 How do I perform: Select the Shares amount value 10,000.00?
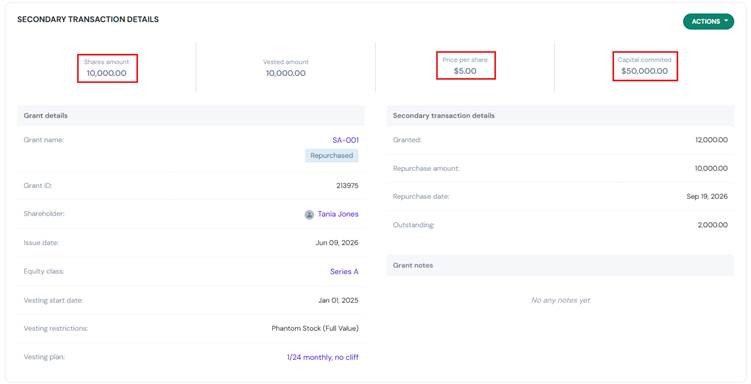point(106,73)
